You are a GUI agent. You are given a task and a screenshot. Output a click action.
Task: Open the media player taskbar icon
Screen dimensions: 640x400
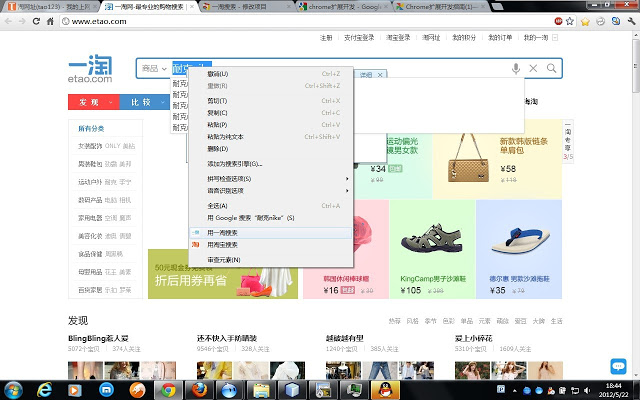pyautogui.click(x=75, y=390)
